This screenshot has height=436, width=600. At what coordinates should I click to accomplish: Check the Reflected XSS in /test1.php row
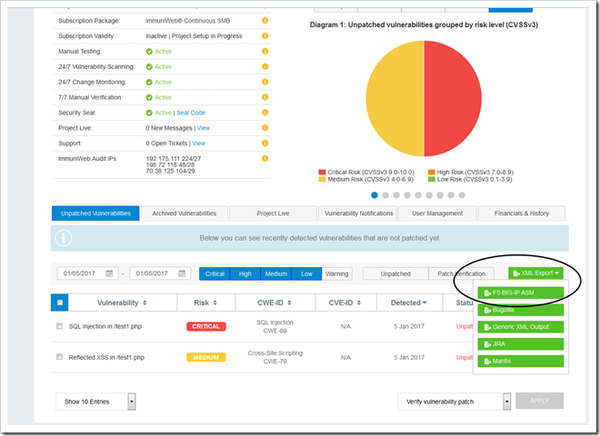62,356
